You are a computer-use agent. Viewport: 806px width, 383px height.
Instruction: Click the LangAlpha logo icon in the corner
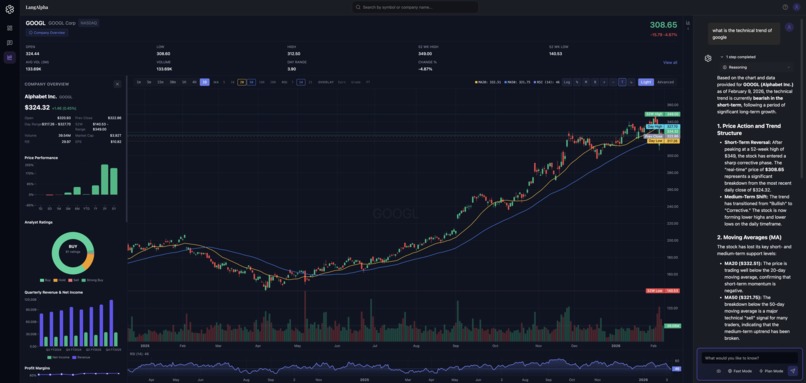coord(9,9)
